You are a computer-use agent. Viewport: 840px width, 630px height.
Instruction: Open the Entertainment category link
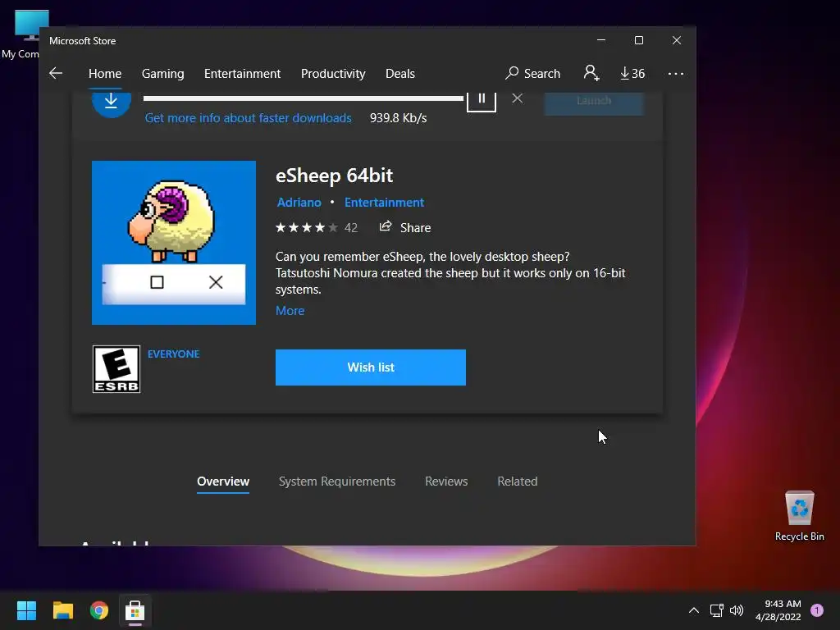pos(384,203)
